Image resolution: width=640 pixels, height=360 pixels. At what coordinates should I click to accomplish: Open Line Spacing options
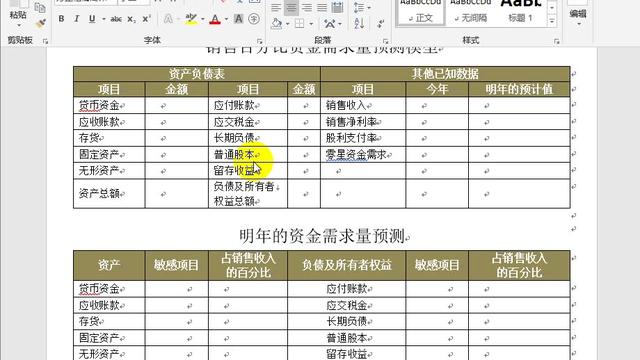point(361,7)
